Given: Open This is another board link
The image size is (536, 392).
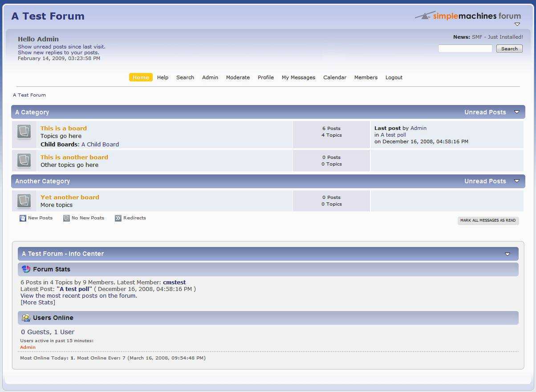Looking at the screenshot, I should [74, 157].
